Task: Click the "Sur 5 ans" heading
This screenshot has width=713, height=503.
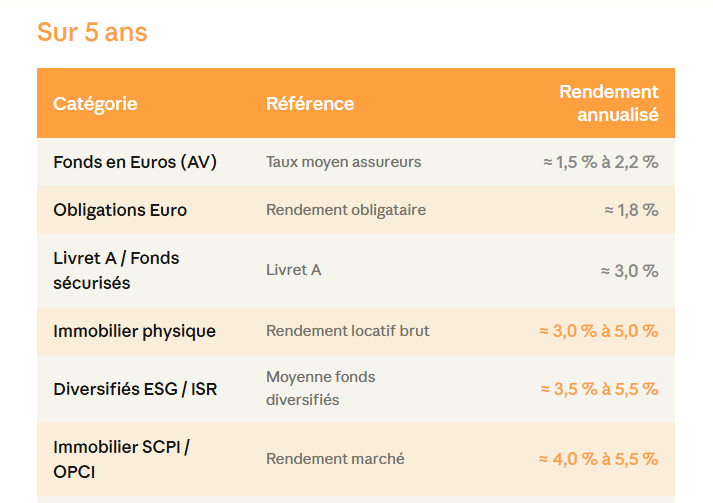Action: pos(92,32)
